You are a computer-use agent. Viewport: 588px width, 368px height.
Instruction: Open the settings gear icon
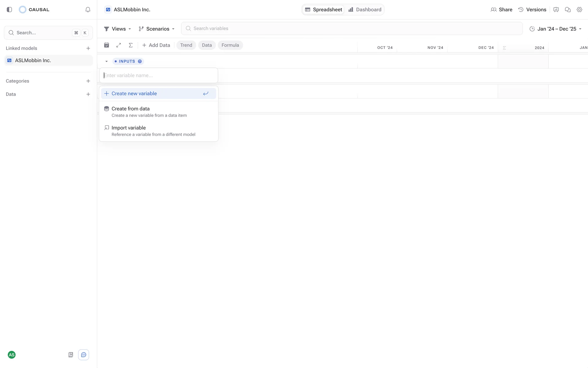click(x=579, y=10)
